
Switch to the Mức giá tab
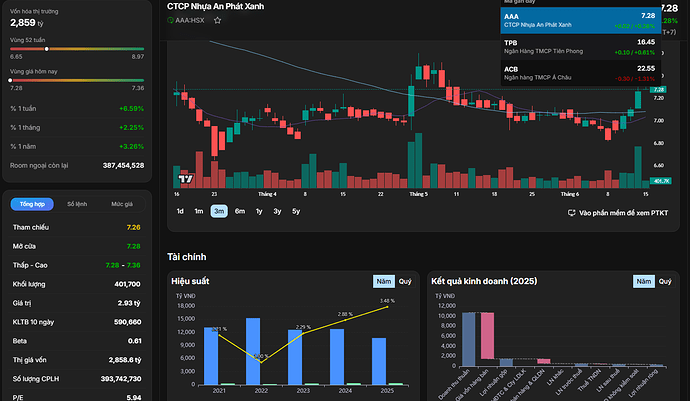[x=122, y=204]
